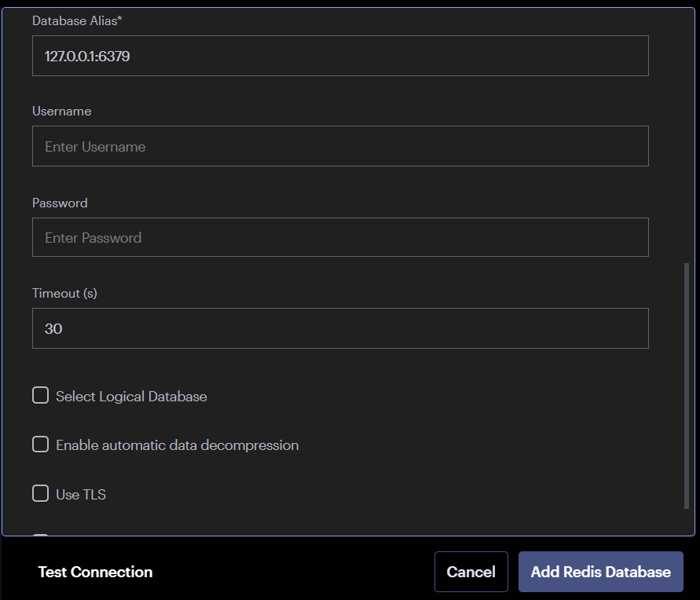This screenshot has width=700, height=600.
Task: Click the Add Redis Database button
Action: coord(600,572)
